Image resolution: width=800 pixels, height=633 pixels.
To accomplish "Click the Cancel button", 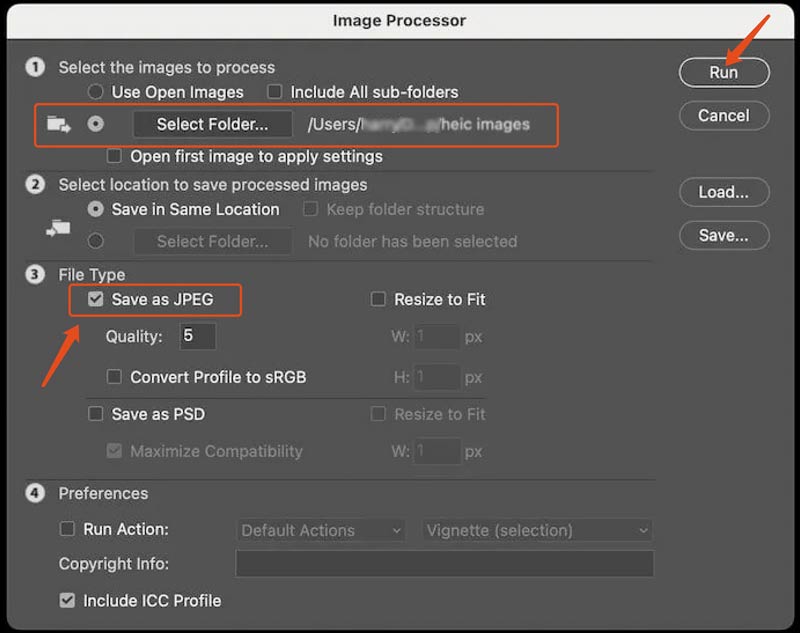I will point(723,115).
